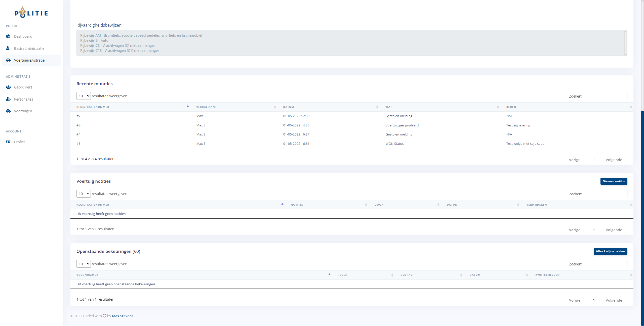The height and width of the screenshot is (326, 644).
Task: Click the Politie logo
Action: [x=31, y=13]
